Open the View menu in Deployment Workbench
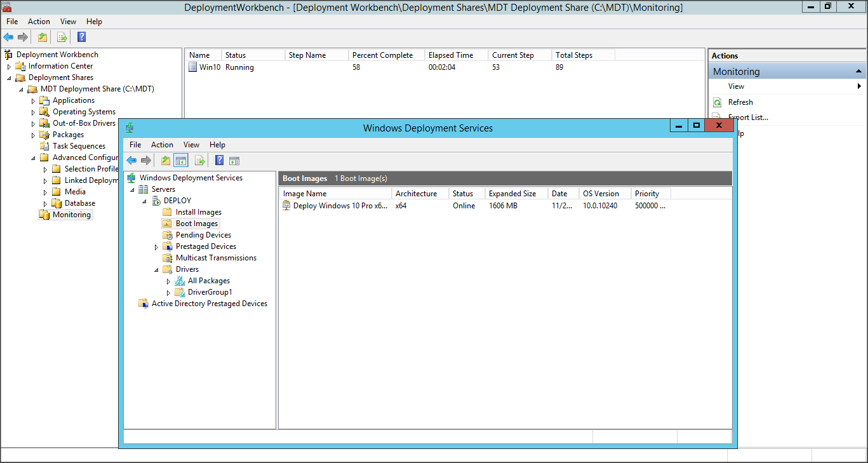This screenshot has height=463, width=868. (x=68, y=22)
